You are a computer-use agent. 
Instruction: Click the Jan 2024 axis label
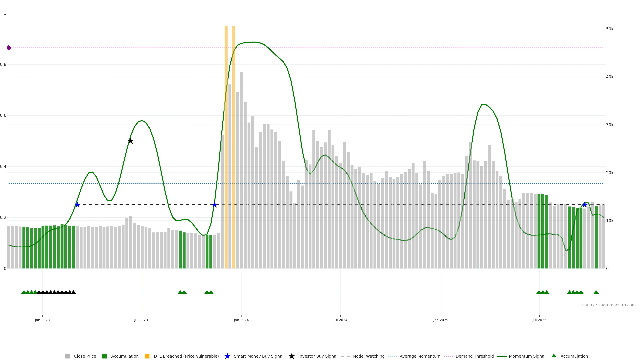point(241,320)
